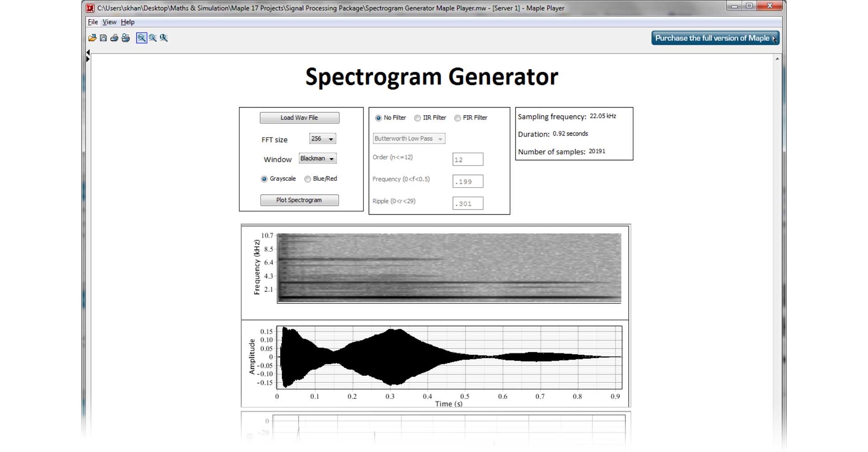Click the Frequency input field showing .199
The width and height of the screenshot is (868, 452).
coord(467,182)
